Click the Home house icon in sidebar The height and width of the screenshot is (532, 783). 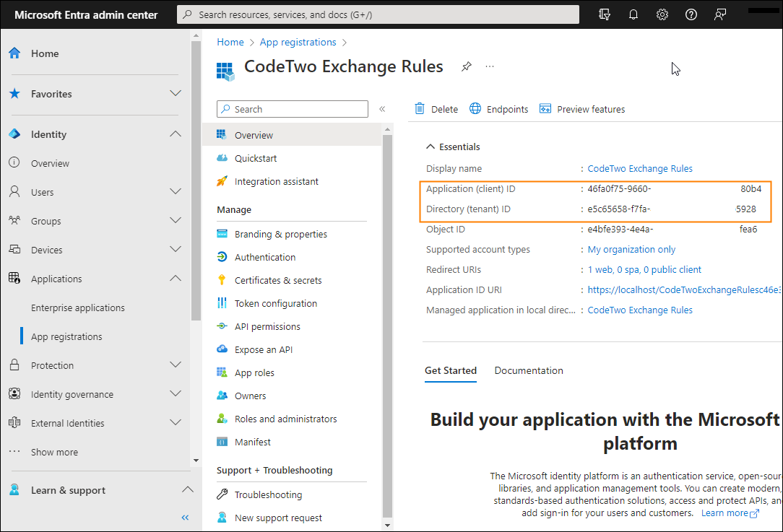pos(14,53)
